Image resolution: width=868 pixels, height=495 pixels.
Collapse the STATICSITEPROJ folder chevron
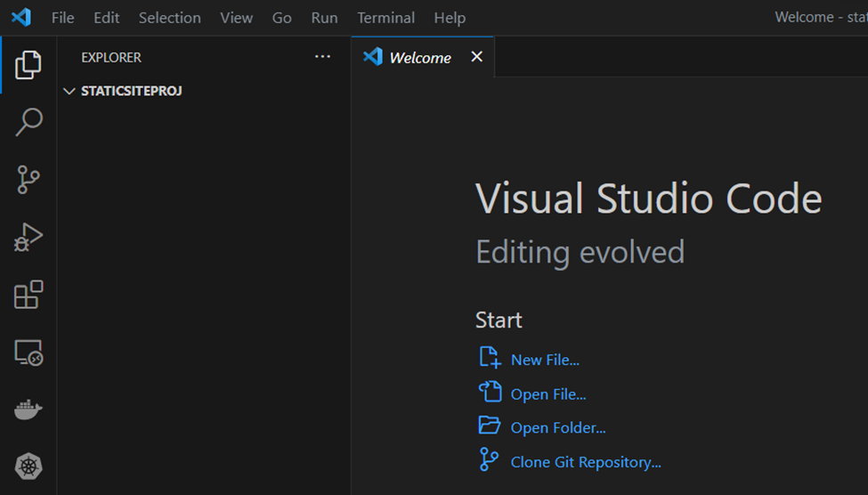[69, 91]
